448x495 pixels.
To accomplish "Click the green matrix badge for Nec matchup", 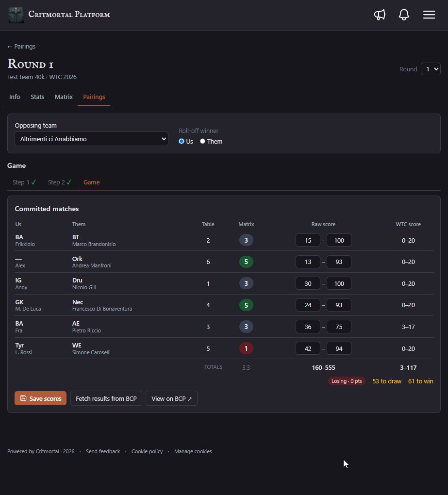I will tap(246, 305).
